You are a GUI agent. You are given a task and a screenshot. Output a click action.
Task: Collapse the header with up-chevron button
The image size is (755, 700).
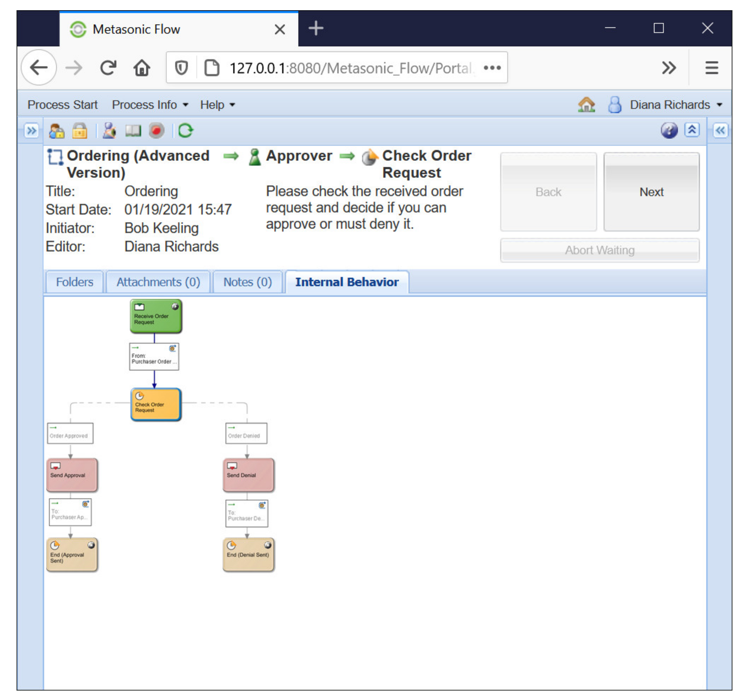(692, 130)
